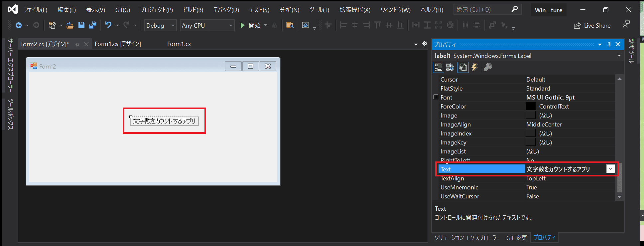This screenshot has height=246, width=644.
Task: Click the window-with-house toolbar icon
Action: coord(306,25)
